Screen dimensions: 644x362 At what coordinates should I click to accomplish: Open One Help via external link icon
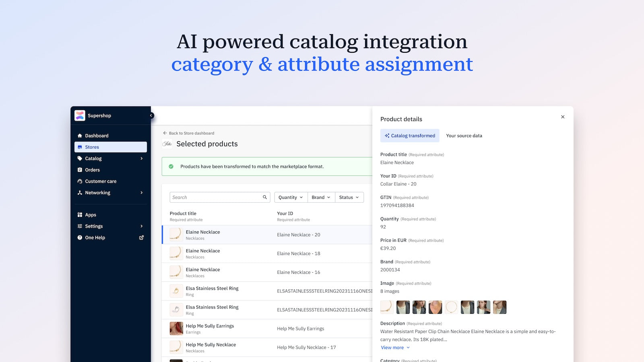coord(141,237)
